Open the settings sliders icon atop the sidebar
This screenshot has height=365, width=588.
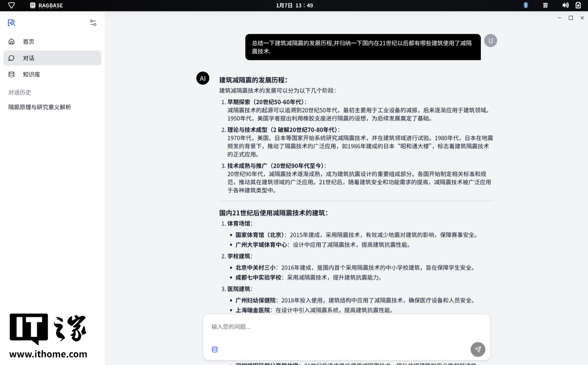tap(93, 22)
